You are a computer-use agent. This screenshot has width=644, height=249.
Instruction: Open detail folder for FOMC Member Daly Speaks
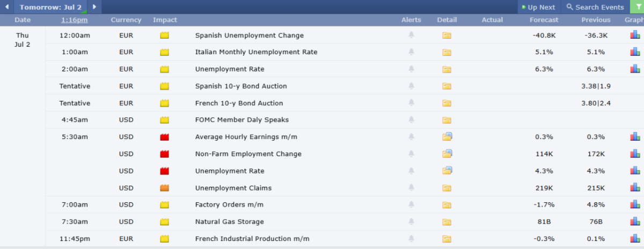pos(447,120)
